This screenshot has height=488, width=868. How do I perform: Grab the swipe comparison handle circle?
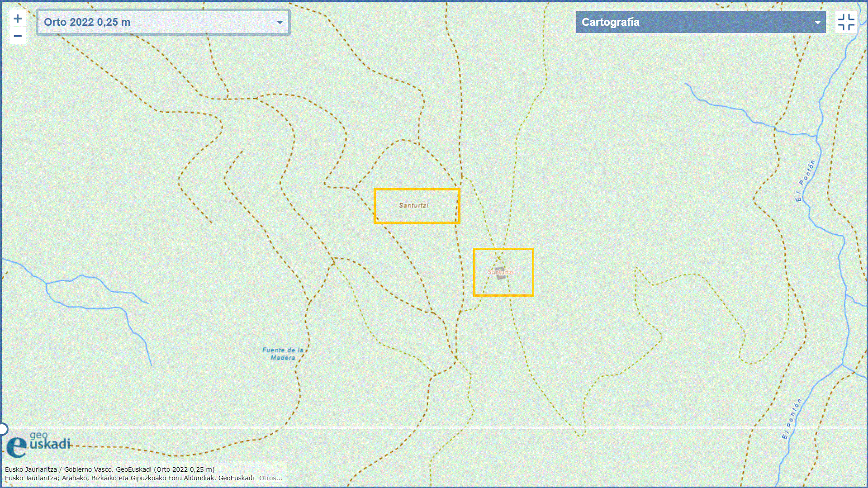[x=3, y=429]
